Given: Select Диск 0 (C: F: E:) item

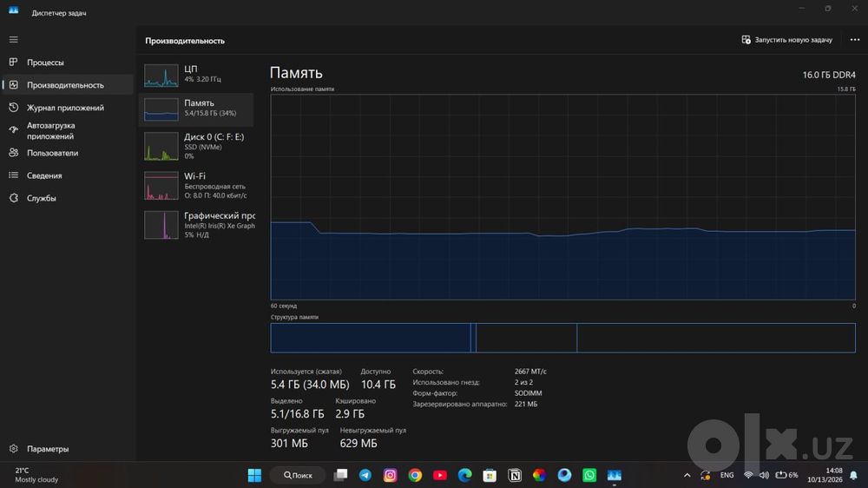Looking at the screenshot, I should 196,146.
